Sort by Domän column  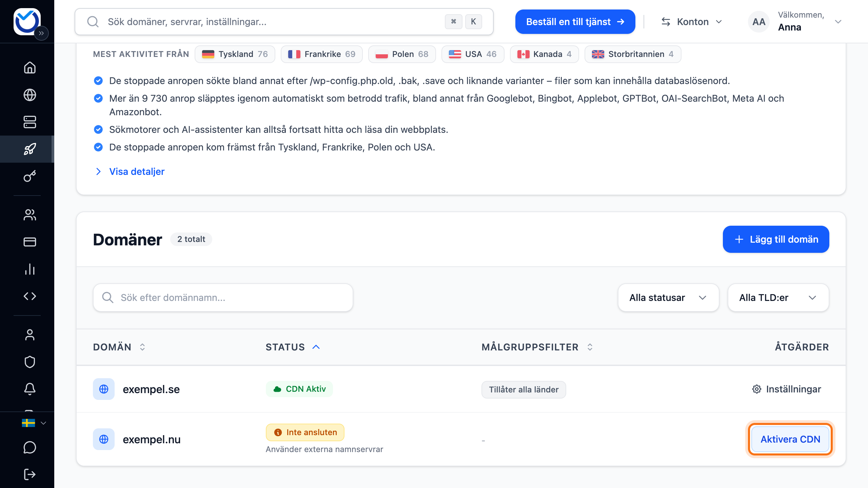click(119, 347)
